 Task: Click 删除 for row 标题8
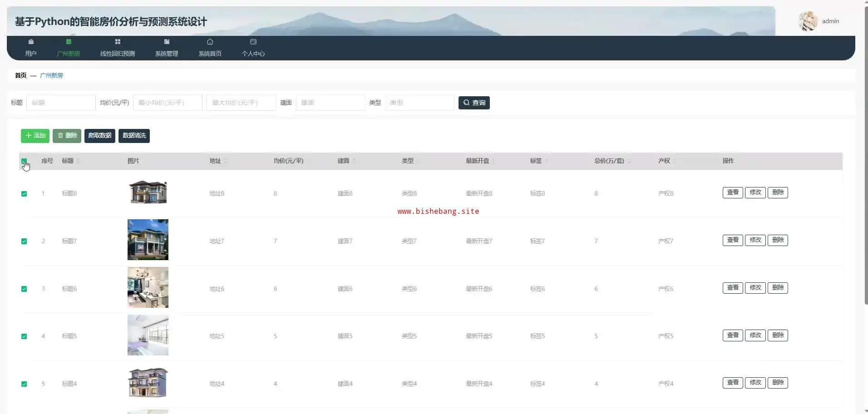778,192
